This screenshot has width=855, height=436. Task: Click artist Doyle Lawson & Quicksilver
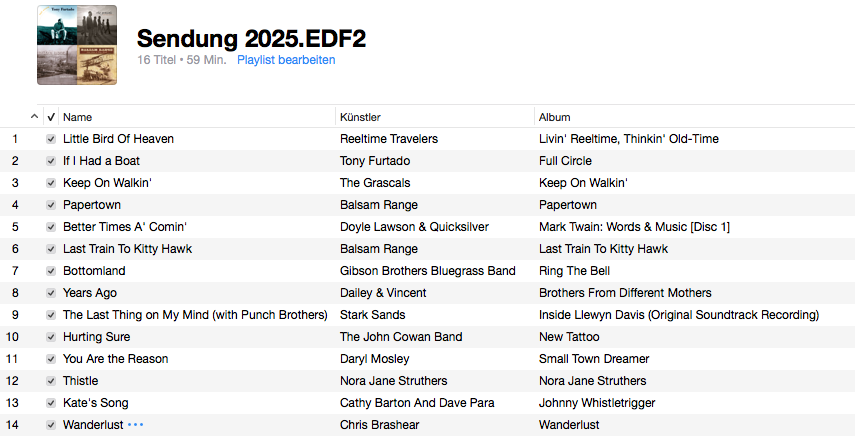pyautogui.click(x=414, y=227)
